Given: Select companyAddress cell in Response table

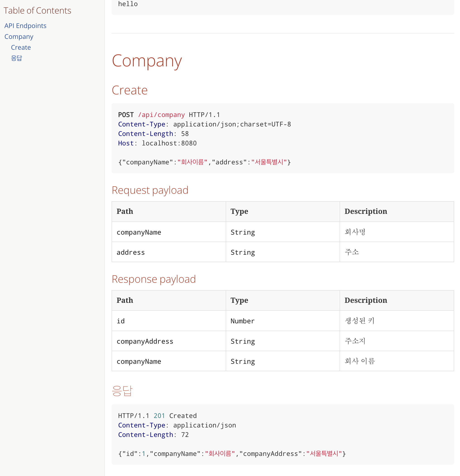Looking at the screenshot, I should pos(169,341).
